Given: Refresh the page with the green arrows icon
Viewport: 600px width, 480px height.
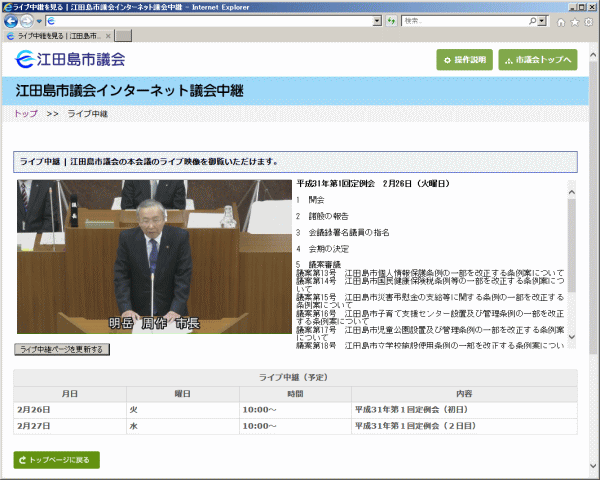Looking at the screenshot, I should pyautogui.click(x=391, y=21).
